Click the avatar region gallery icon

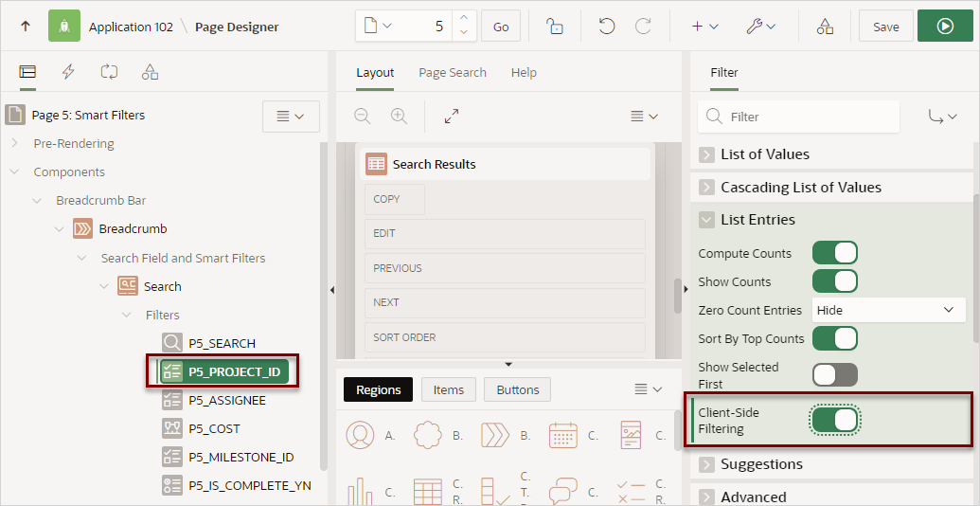(360, 435)
